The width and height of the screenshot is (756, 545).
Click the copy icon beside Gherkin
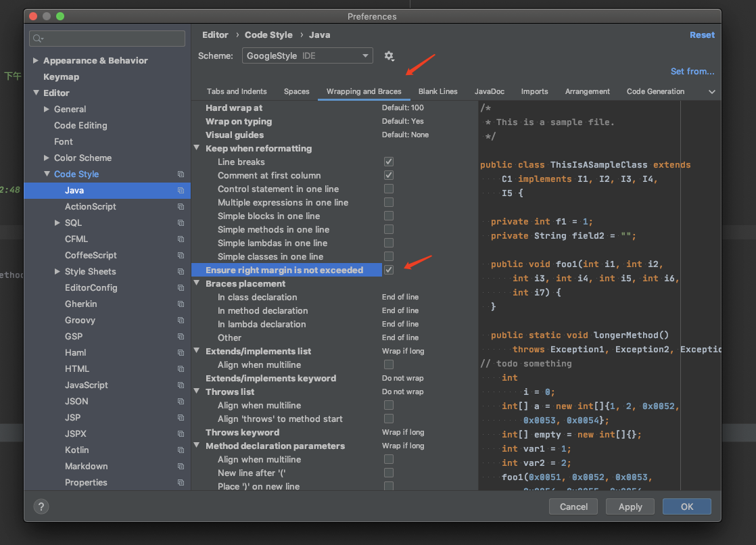tap(181, 304)
